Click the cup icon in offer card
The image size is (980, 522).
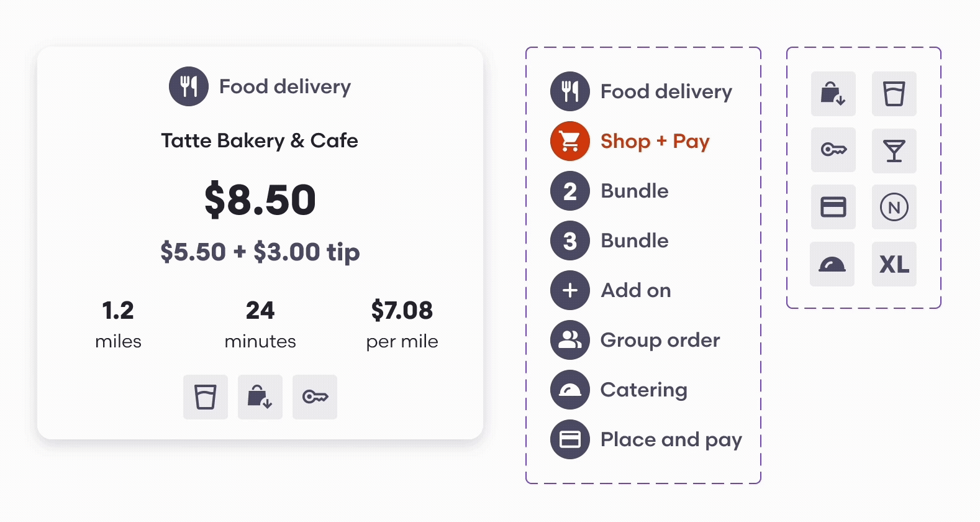click(205, 396)
